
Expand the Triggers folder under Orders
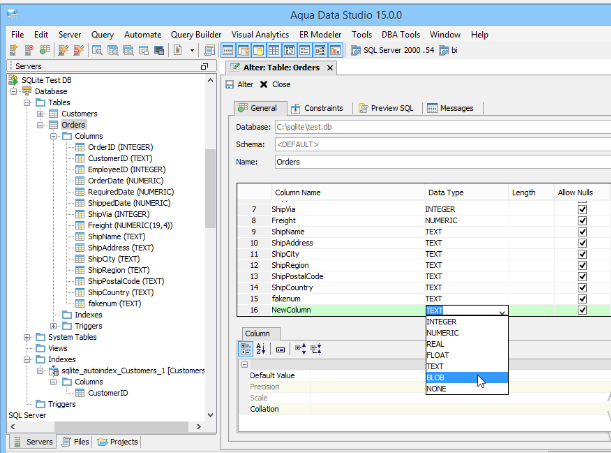tap(53, 325)
